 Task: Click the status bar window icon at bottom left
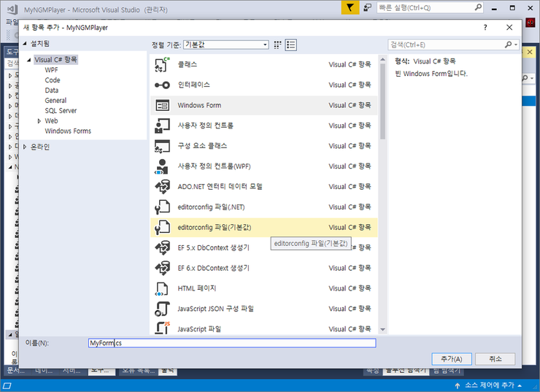[x=7, y=386]
